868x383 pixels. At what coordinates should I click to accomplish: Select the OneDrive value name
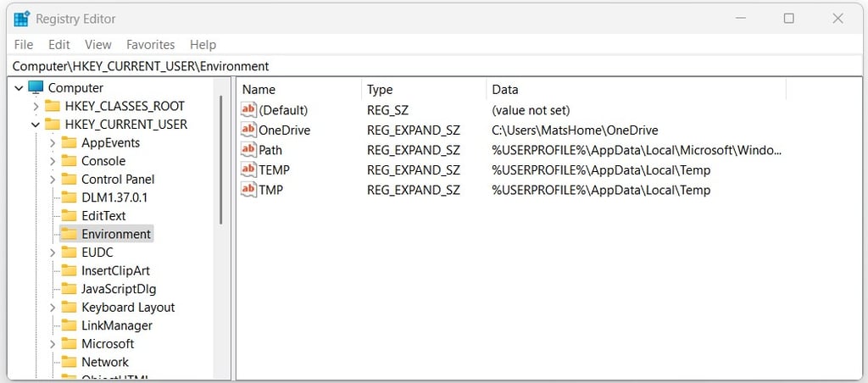click(285, 130)
